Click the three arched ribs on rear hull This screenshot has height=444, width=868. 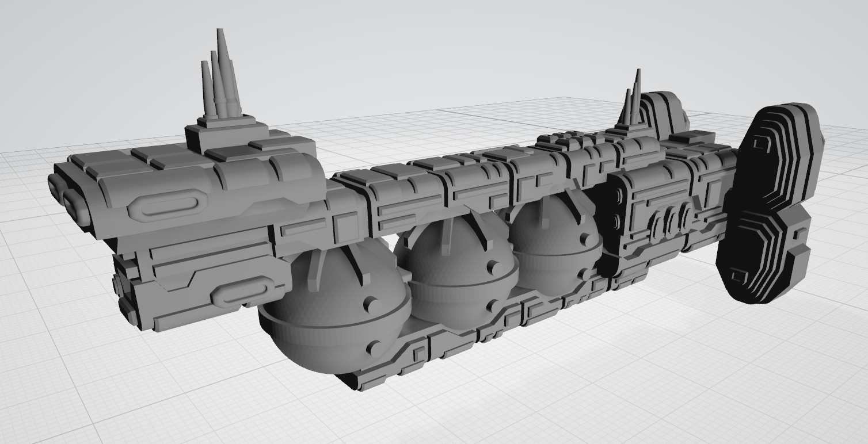671,223
